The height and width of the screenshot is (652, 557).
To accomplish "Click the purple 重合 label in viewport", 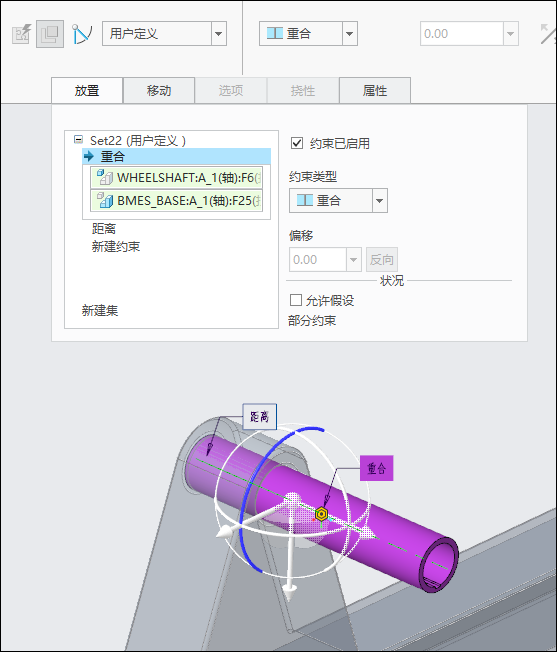I will (x=377, y=468).
